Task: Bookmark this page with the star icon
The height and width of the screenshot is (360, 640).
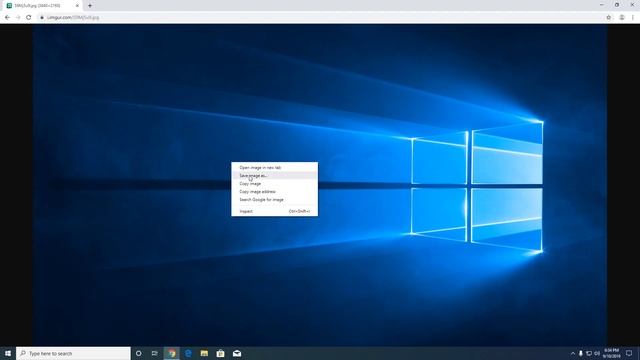Action: 609,18
